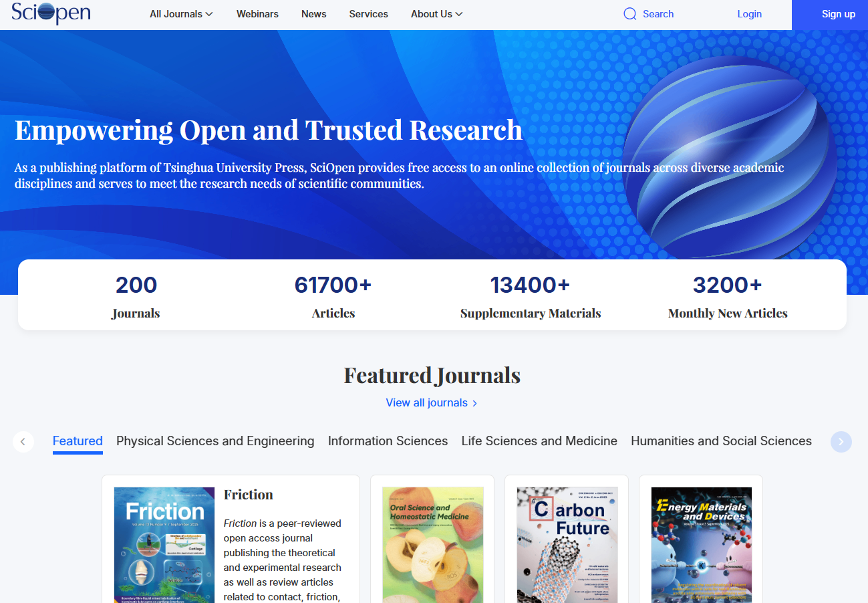The height and width of the screenshot is (603, 868).
Task: Open the News menu item
Action: 313,14
